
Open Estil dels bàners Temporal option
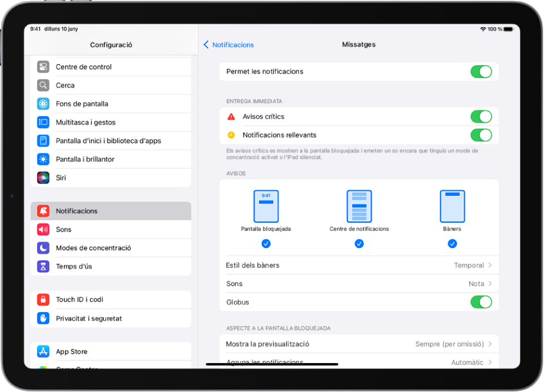[x=359, y=265]
